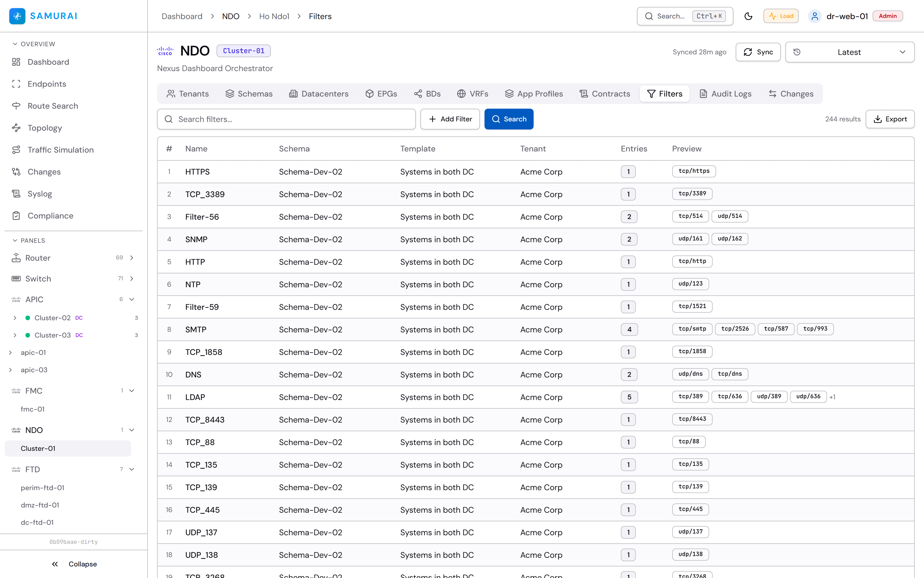
Task: Click the Ho Ndo1 breadcrumb
Action: 274,16
